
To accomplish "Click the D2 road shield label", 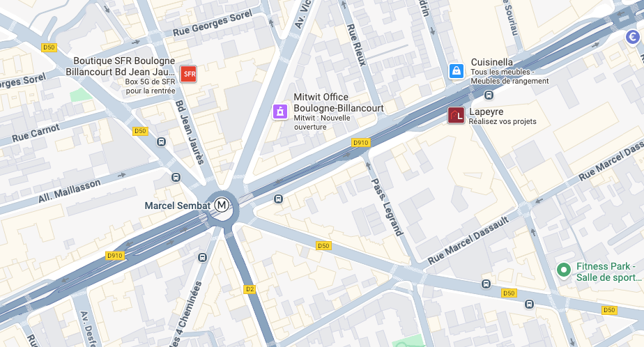I will click(250, 289).
